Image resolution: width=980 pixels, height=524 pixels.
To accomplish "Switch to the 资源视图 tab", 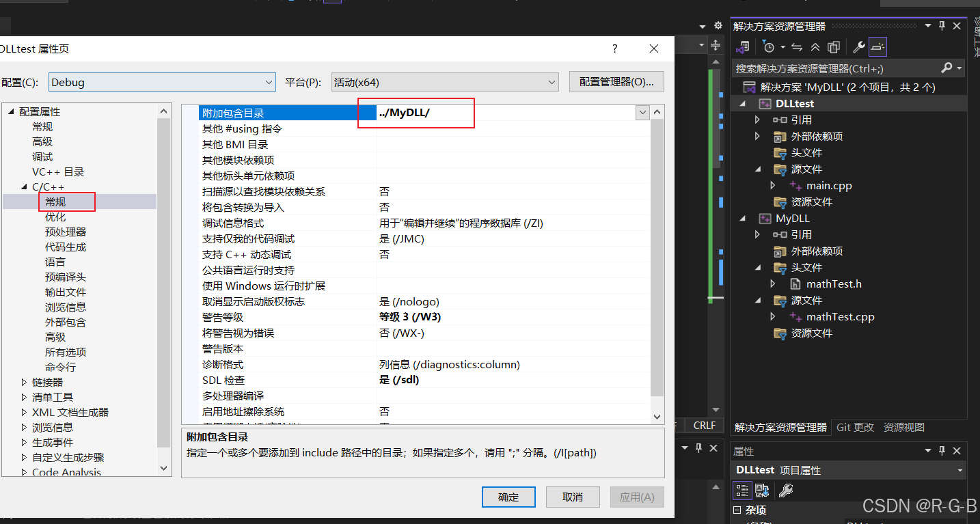I will tap(903, 427).
